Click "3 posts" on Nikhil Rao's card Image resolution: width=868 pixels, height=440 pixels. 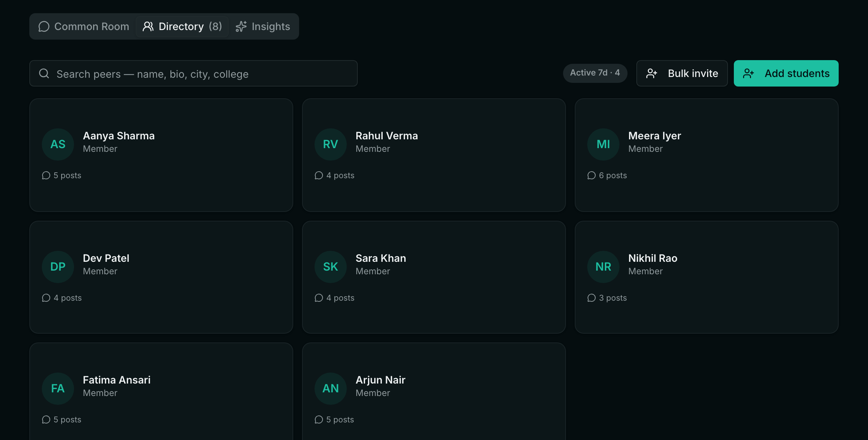[613, 298]
